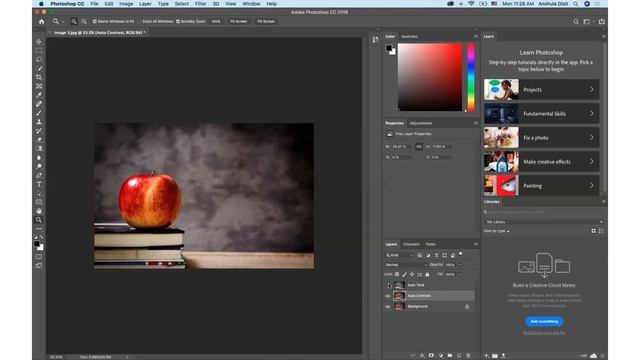This screenshot has height=360, width=640.
Task: Select the Move tool
Action: [x=39, y=42]
